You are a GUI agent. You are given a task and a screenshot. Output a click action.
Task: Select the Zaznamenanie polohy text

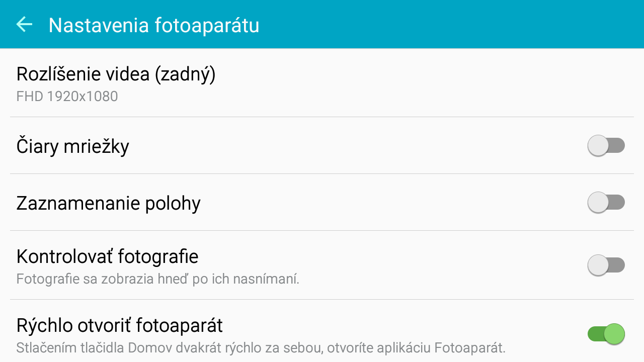pos(109,203)
